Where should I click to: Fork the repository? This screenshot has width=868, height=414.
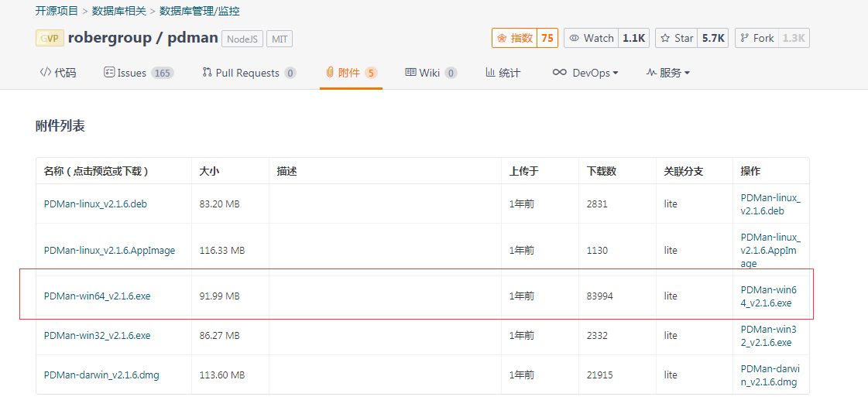[x=756, y=38]
